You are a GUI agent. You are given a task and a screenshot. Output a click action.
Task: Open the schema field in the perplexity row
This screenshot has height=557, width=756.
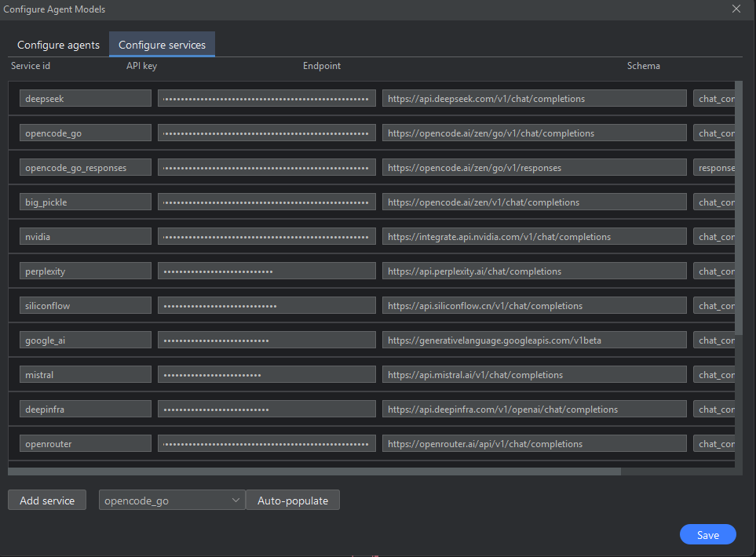pyautogui.click(x=714, y=271)
